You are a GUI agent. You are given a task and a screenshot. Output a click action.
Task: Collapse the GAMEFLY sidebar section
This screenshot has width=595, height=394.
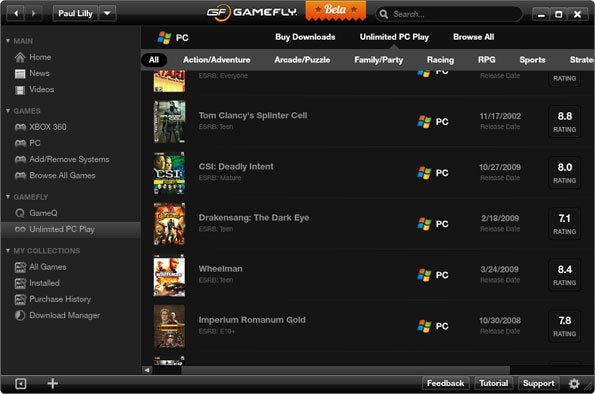point(8,197)
